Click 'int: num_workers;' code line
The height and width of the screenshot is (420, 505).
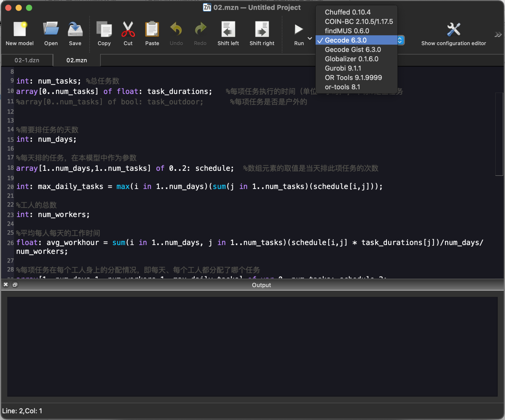(53, 214)
